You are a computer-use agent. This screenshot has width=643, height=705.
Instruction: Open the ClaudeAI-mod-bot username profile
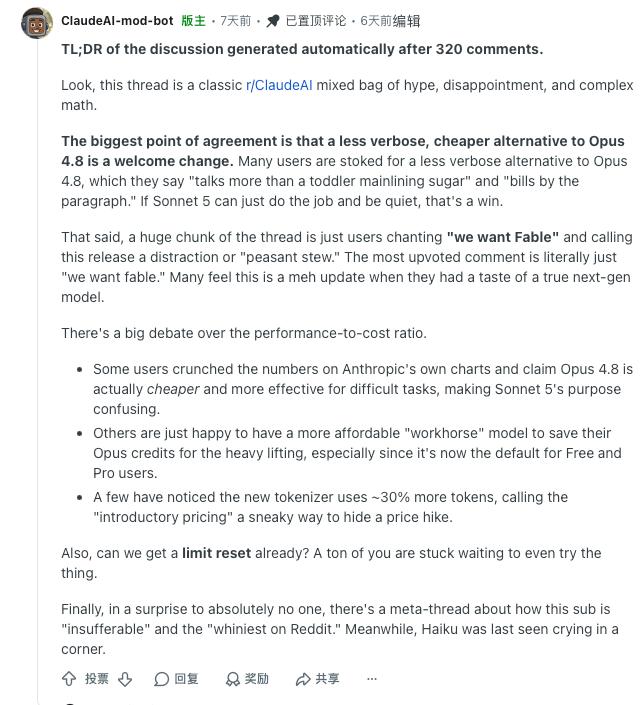pos(117,21)
